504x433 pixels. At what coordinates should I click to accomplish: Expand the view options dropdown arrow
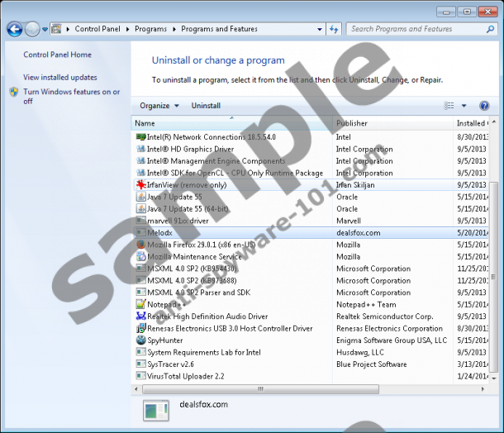coord(464,106)
